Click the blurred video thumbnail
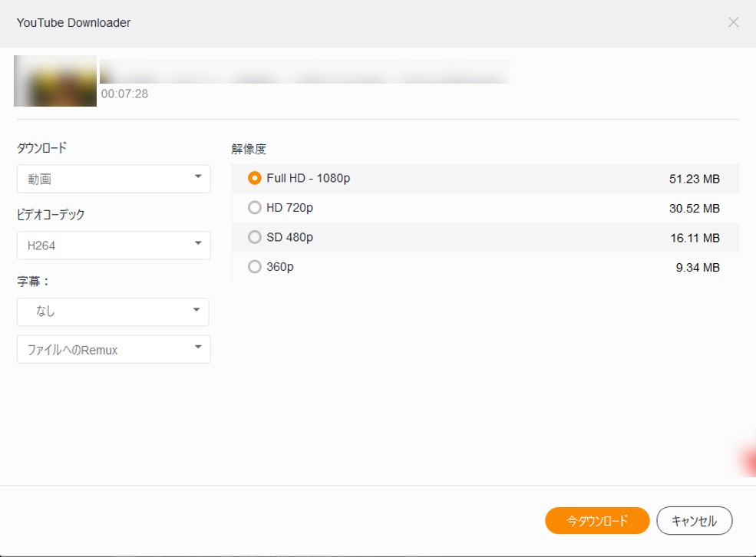The height and width of the screenshot is (557, 756). tap(55, 81)
